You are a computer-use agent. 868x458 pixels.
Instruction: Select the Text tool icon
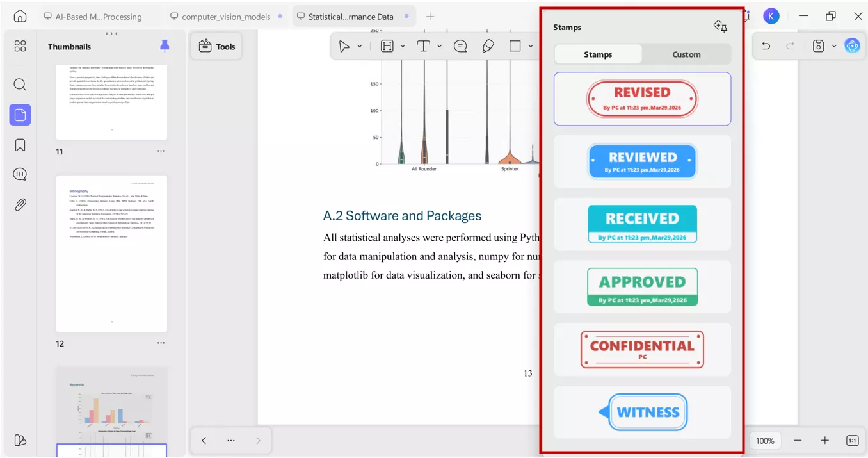[423, 46]
